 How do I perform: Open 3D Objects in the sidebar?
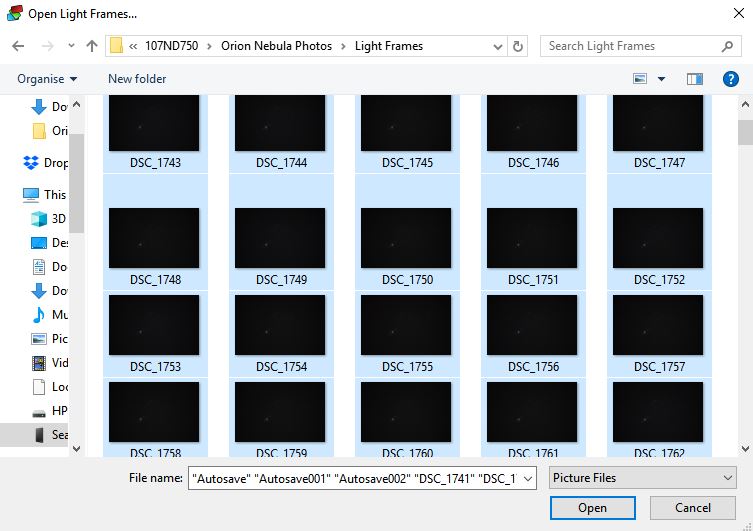click(x=49, y=218)
